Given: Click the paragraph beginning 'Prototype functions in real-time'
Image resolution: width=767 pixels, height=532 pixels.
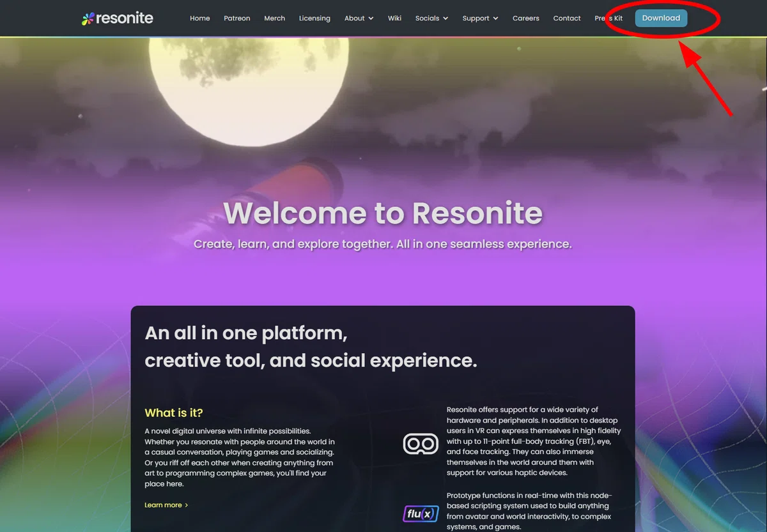Looking at the screenshot, I should [x=529, y=512].
